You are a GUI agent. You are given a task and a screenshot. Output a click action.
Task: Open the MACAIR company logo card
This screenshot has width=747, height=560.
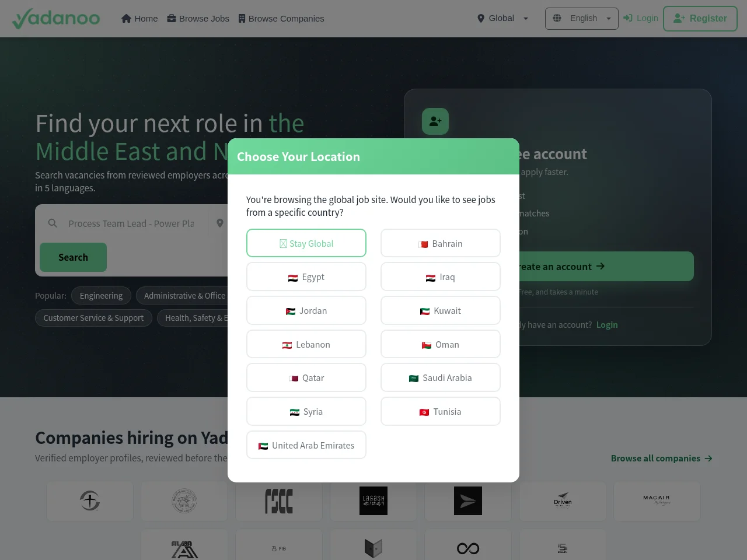[x=657, y=501]
